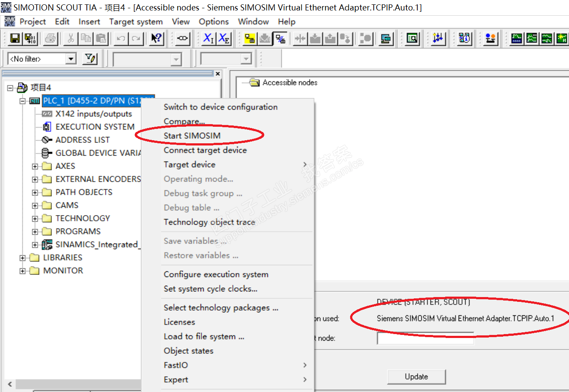Expand the PROGRAMS folder

pos(35,231)
